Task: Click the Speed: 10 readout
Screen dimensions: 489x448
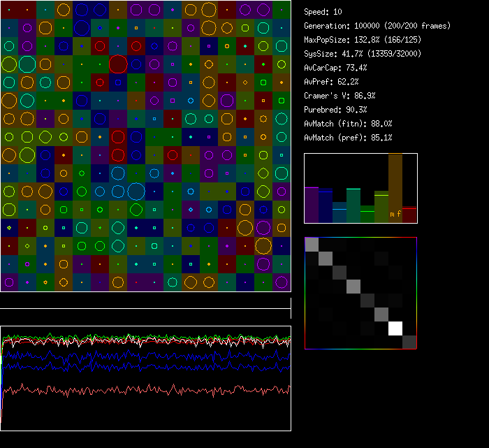Action: (x=323, y=12)
